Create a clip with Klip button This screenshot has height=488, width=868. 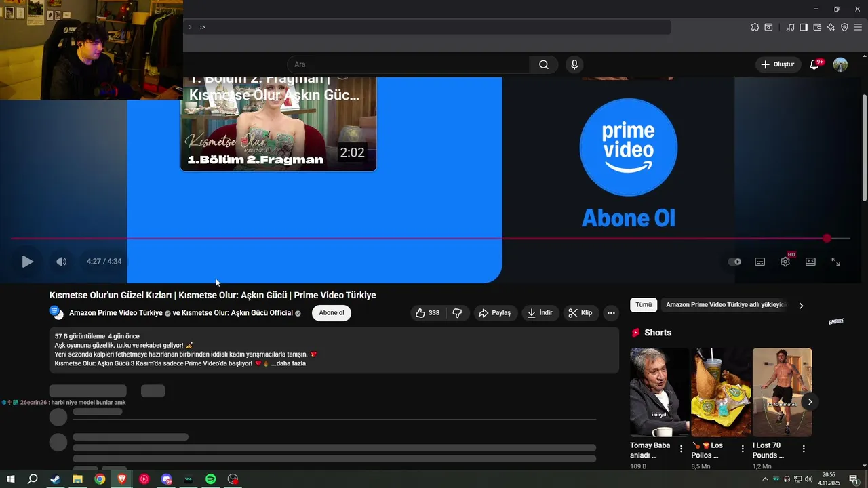580,313
